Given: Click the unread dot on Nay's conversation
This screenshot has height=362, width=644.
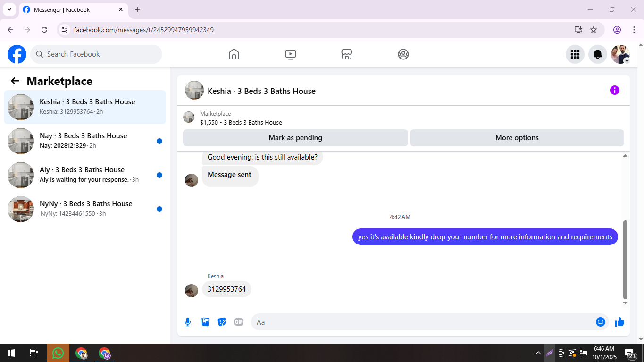Looking at the screenshot, I should coord(159,141).
